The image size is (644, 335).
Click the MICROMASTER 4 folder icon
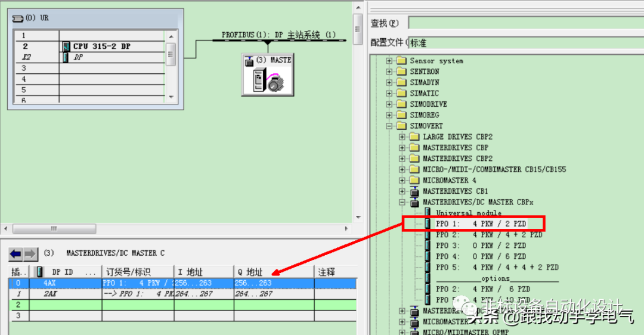[x=414, y=180]
